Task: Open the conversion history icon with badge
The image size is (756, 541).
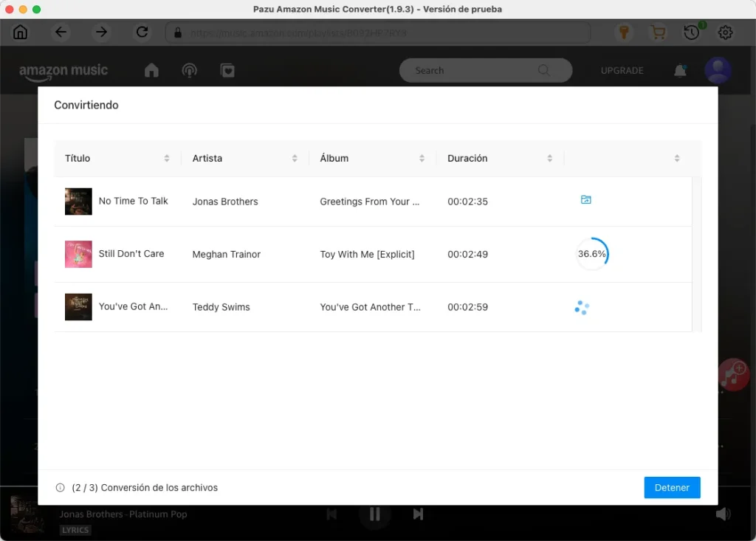Action: (692, 32)
